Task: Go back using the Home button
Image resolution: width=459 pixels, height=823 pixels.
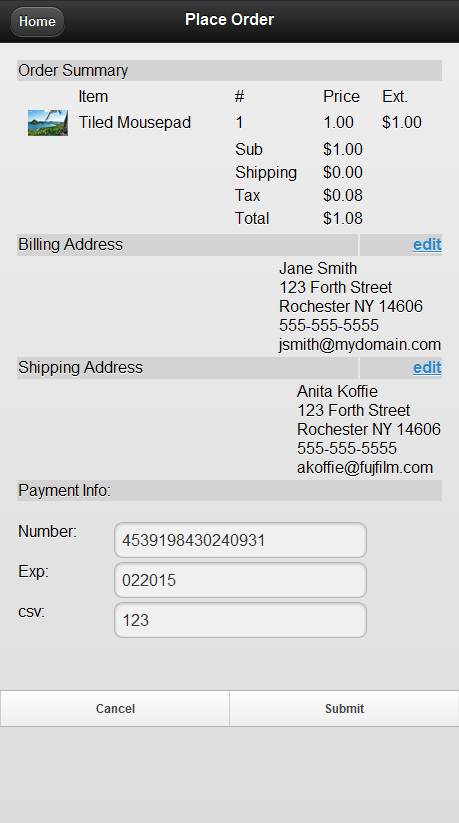Action: [x=37, y=22]
